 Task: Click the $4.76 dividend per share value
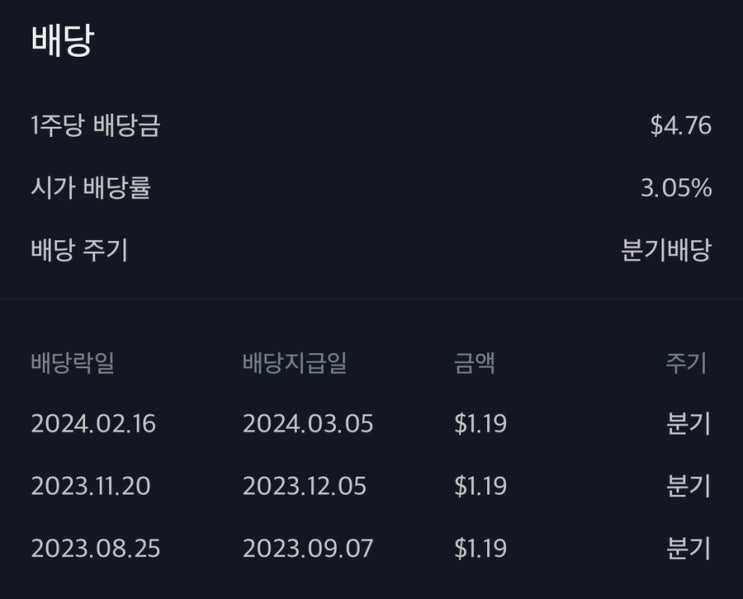point(680,126)
